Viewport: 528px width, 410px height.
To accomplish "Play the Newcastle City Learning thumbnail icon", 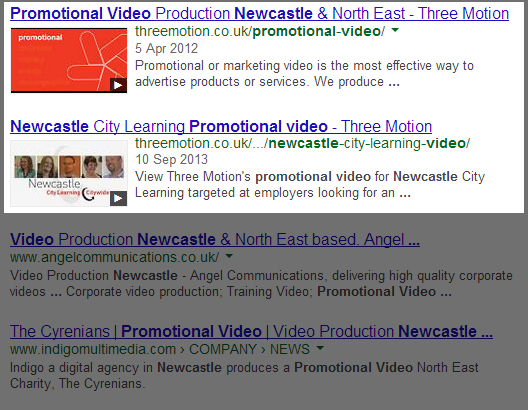I will (118, 199).
